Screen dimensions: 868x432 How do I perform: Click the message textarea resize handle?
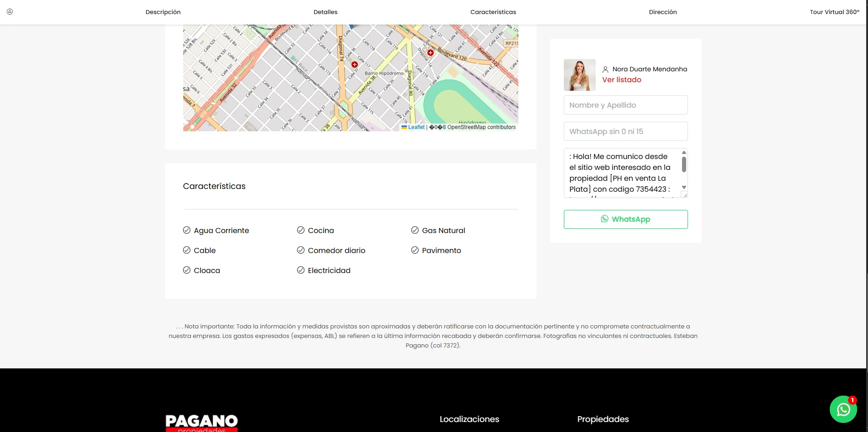click(684, 195)
